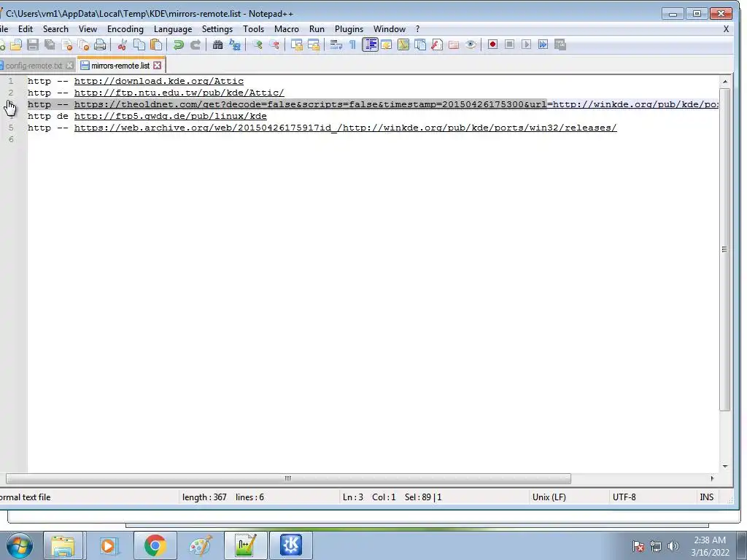Image resolution: width=747 pixels, height=560 pixels.
Task: Open the Edit menu
Action: click(26, 29)
